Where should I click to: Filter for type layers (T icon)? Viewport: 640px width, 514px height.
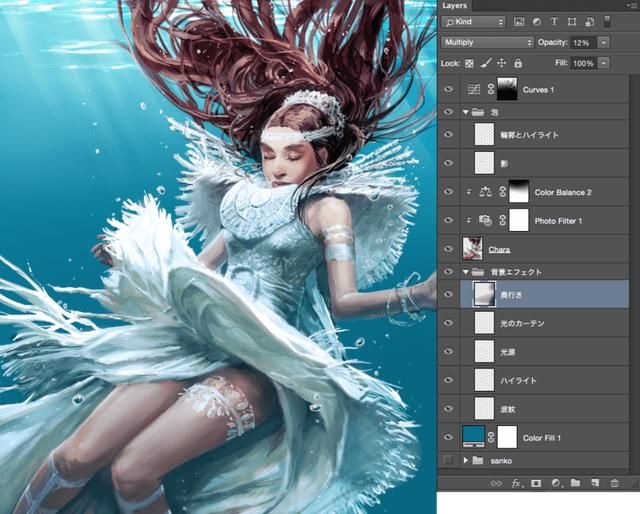pyautogui.click(x=554, y=22)
